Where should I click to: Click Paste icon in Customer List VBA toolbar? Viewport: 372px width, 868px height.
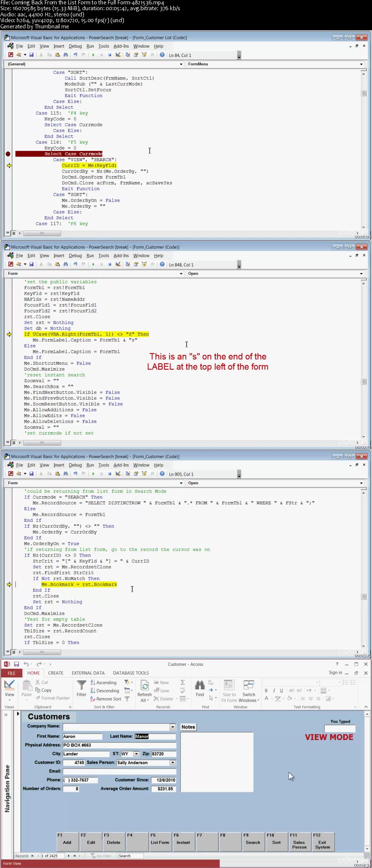(57, 55)
